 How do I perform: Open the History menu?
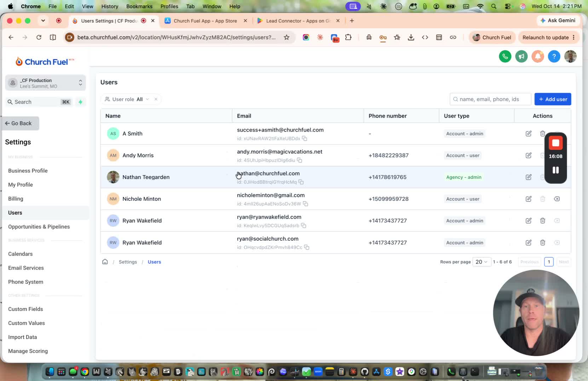pyautogui.click(x=110, y=6)
